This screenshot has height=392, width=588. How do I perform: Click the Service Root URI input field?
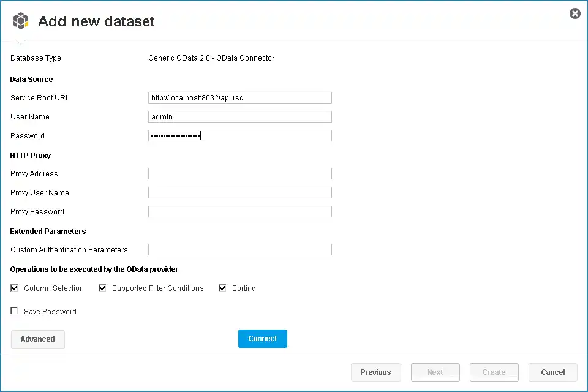click(x=239, y=97)
